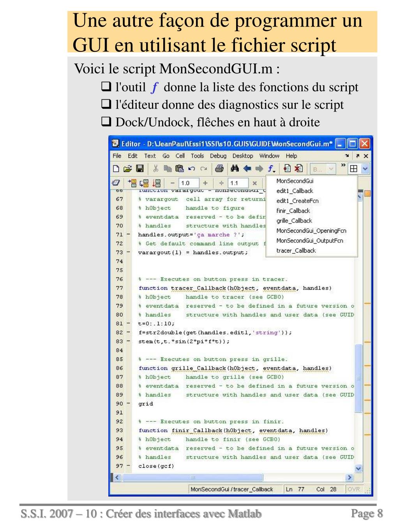Open the Desktop menu
399x532 pixels.
pyautogui.click(x=243, y=156)
